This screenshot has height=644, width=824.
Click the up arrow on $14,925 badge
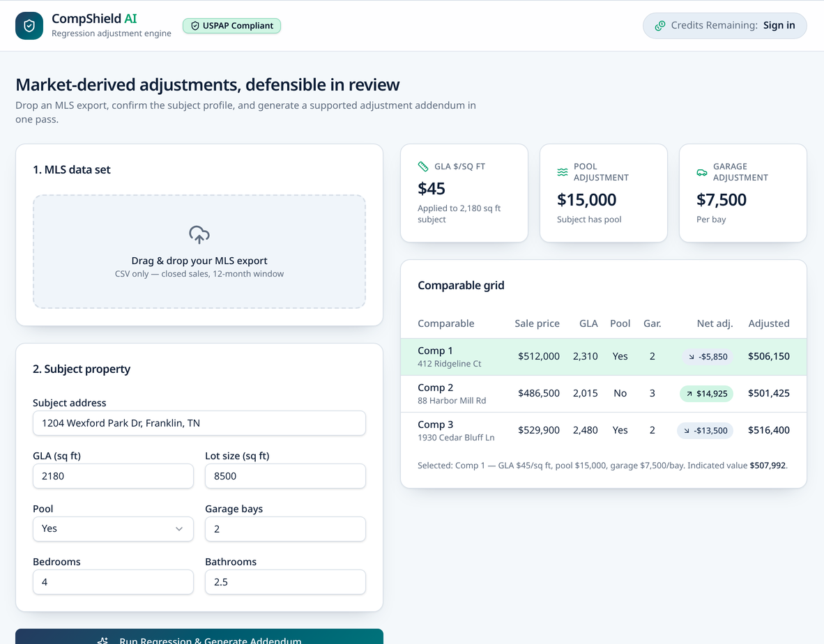click(x=689, y=393)
